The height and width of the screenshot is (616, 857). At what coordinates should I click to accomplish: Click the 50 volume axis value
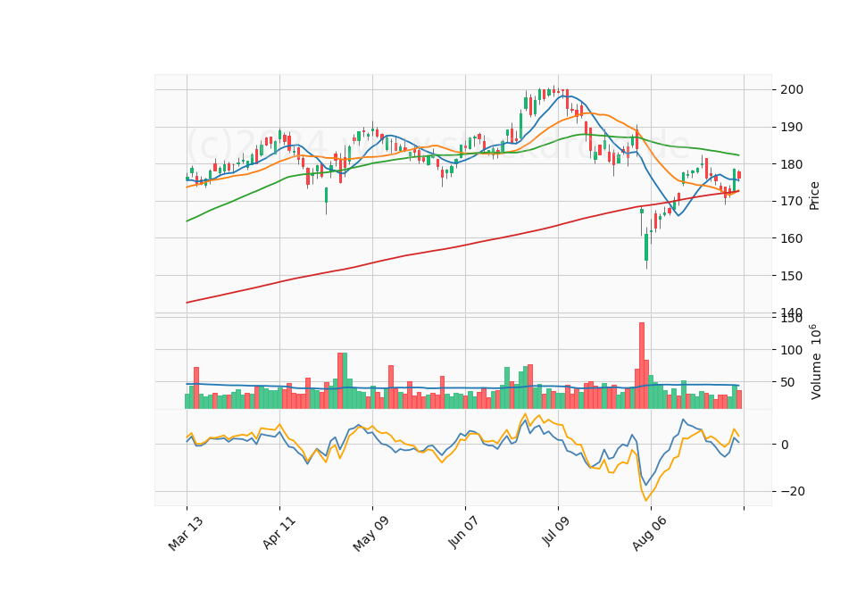click(787, 383)
